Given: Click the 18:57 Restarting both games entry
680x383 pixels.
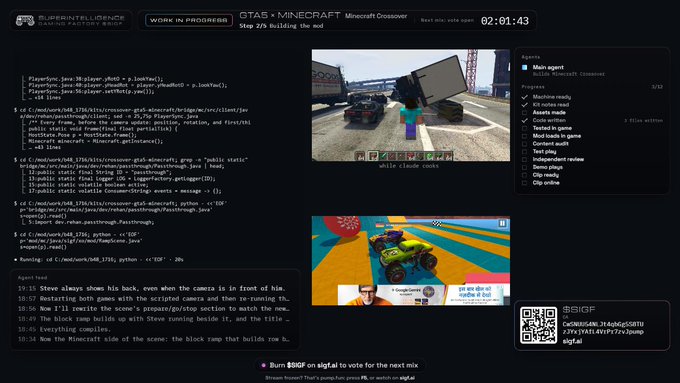Looking at the screenshot, I should pyautogui.click(x=154, y=299).
